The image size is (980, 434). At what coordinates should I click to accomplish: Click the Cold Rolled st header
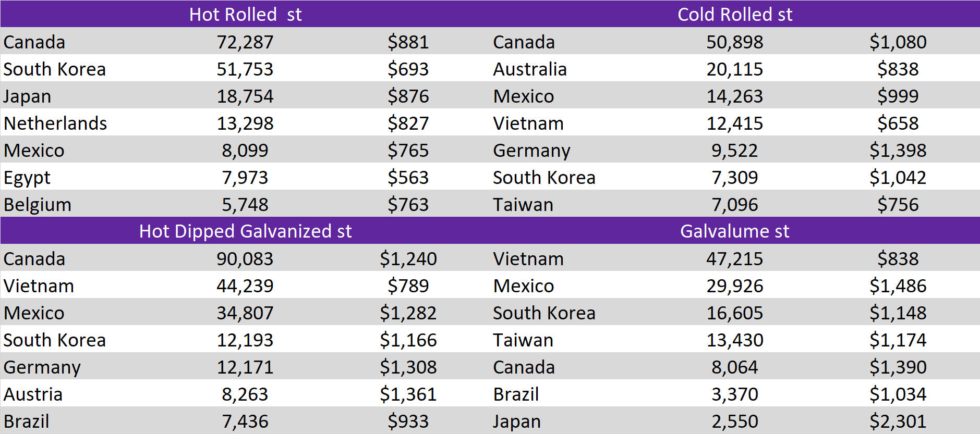(x=734, y=14)
